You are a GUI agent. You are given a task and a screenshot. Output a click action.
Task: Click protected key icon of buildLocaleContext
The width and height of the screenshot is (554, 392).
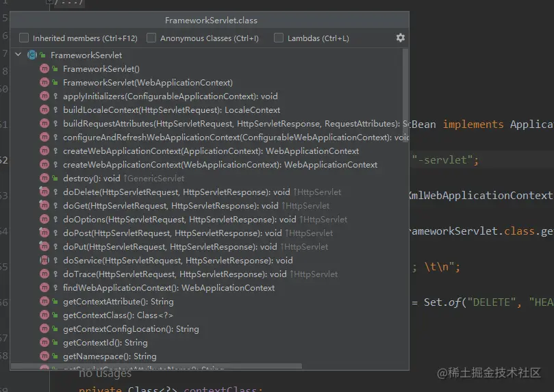point(55,109)
